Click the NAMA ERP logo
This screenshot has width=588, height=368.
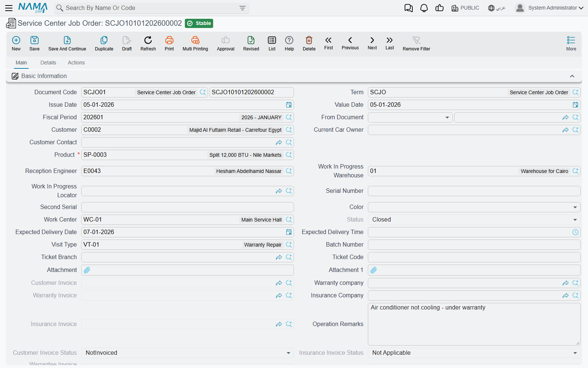click(33, 8)
